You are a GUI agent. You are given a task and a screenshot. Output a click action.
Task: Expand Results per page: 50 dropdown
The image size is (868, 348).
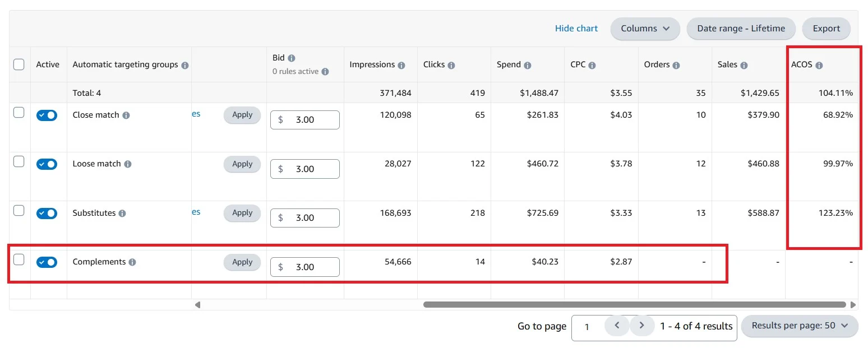click(799, 326)
